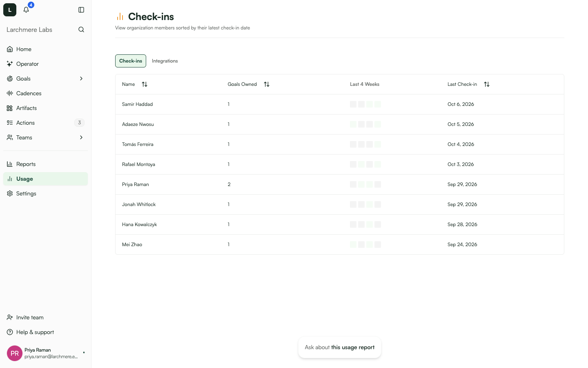The image size is (588, 368).
Task: Open Operator in the sidebar
Action: pos(45,64)
